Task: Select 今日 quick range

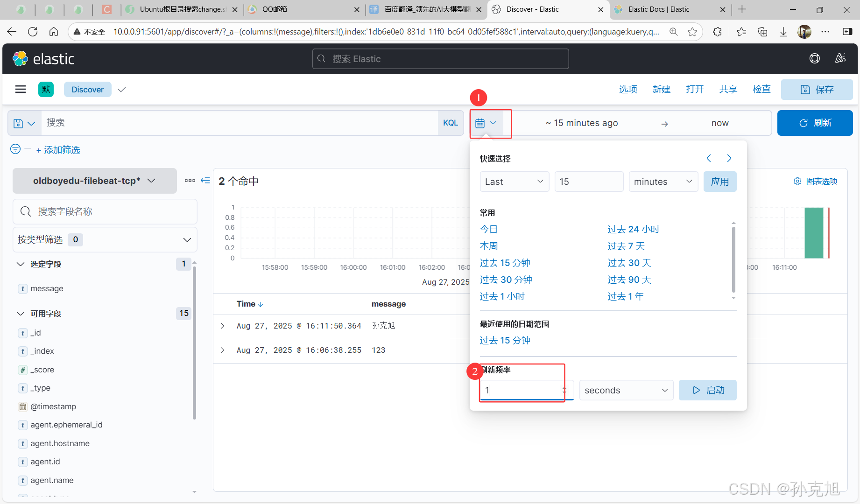Action: 489,229
